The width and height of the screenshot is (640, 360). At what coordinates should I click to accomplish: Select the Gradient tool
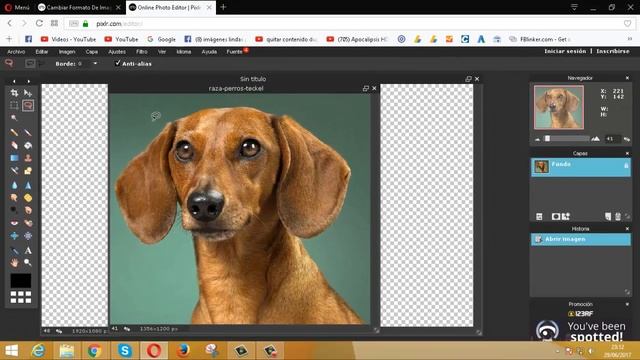(14, 158)
